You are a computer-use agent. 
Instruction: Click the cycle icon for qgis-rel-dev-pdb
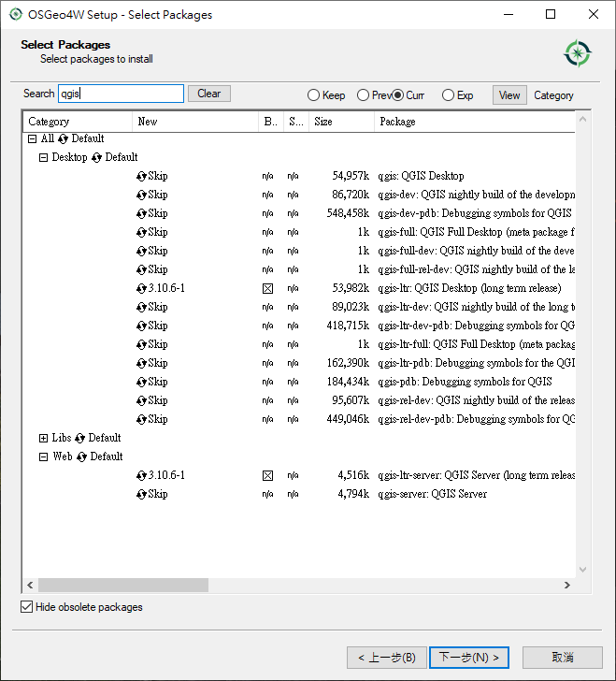point(141,419)
